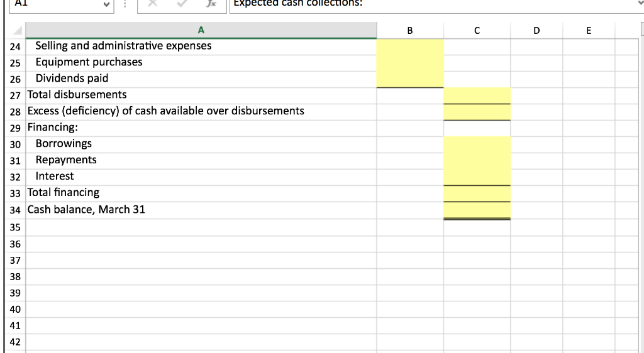Select column B header
The width and height of the screenshot is (644, 353).
[x=410, y=30]
